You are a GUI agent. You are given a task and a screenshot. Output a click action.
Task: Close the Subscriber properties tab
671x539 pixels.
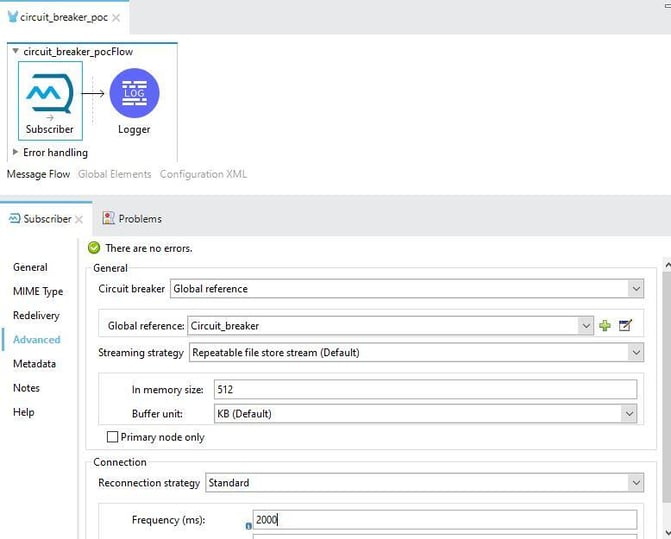[79, 219]
